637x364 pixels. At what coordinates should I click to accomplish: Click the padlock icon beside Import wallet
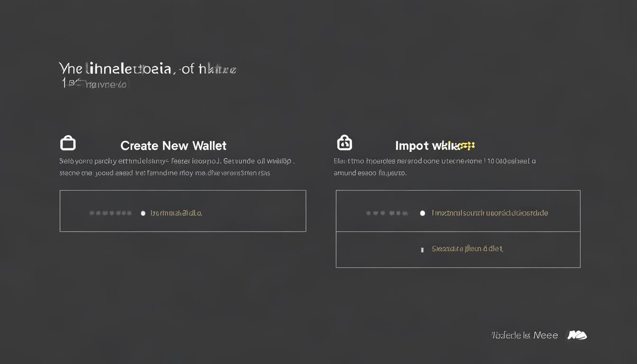[x=345, y=142]
